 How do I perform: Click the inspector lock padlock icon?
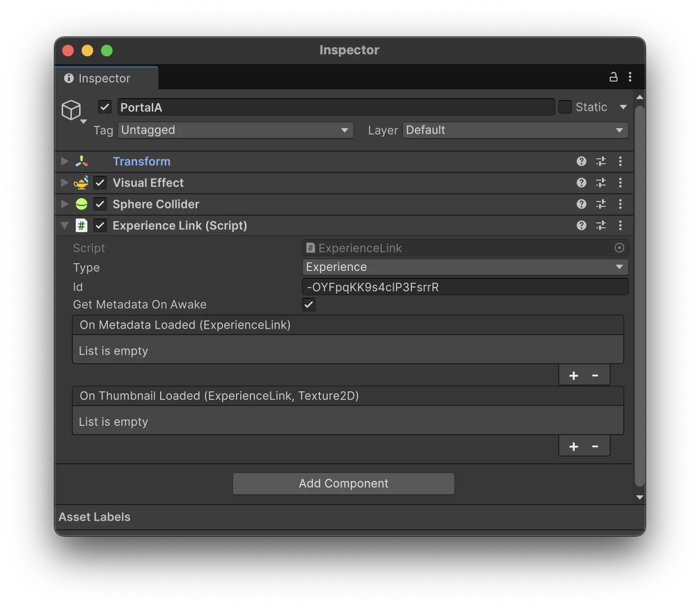coord(613,77)
